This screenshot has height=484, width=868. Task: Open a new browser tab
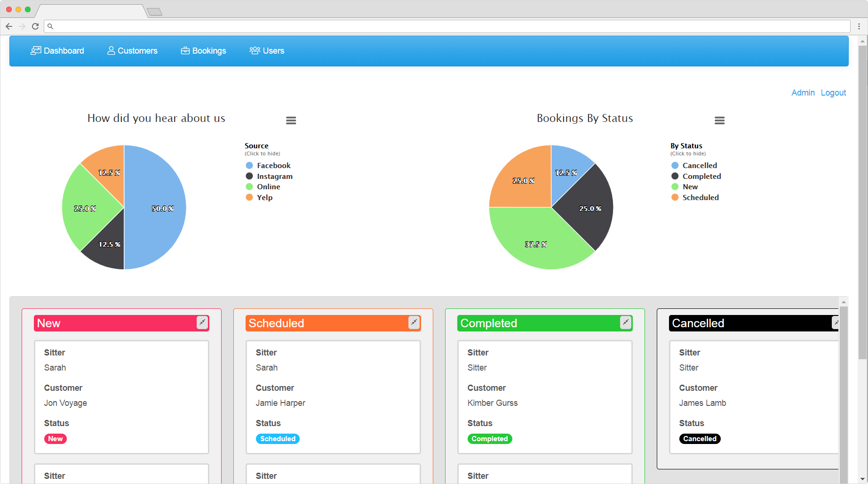[x=155, y=12]
